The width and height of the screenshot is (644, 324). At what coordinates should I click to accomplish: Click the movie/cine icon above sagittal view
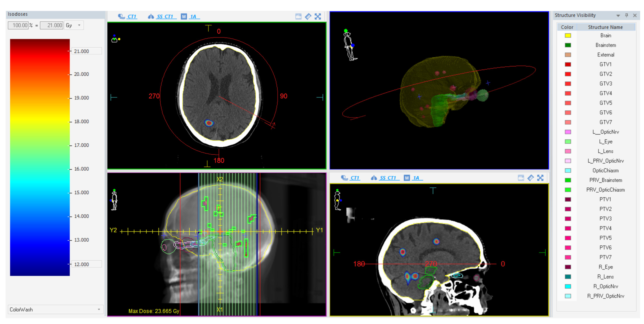[521, 178]
